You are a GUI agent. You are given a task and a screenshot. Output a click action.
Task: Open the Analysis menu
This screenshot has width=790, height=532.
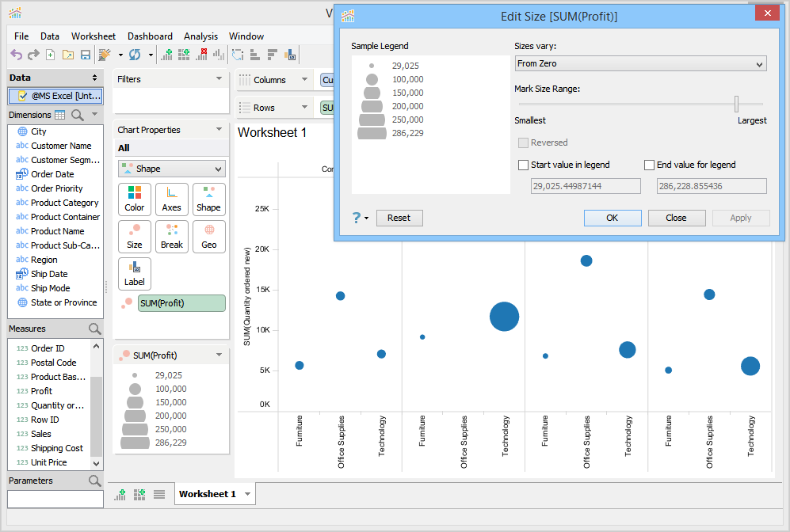coord(200,36)
